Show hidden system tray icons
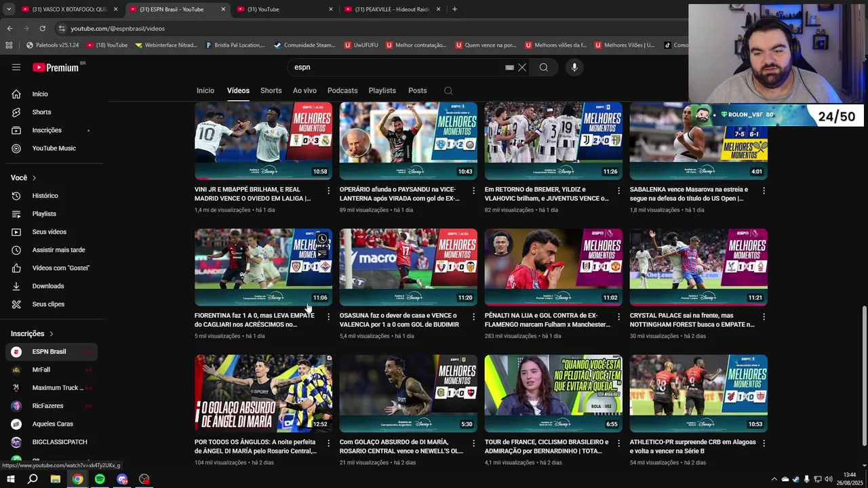 point(774,479)
